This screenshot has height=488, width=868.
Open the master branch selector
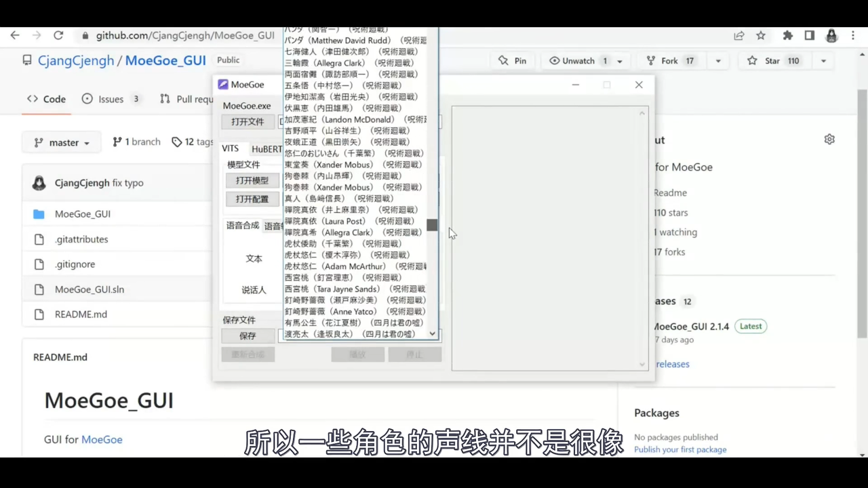[x=62, y=142]
